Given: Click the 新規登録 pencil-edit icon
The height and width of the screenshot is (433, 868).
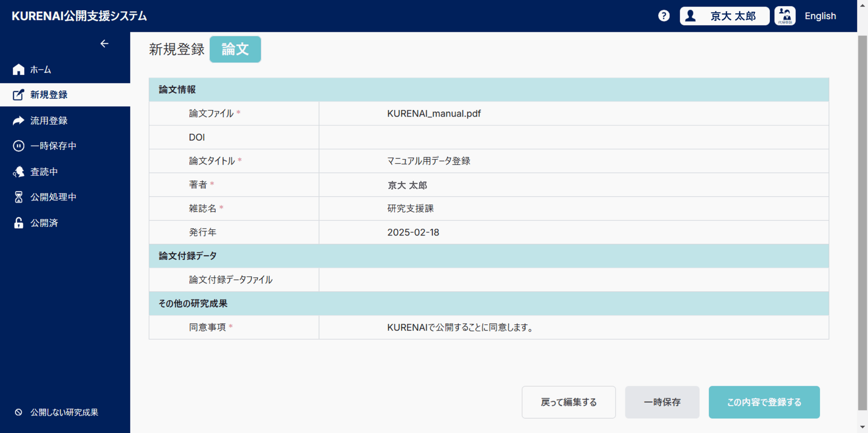Looking at the screenshot, I should coord(18,95).
